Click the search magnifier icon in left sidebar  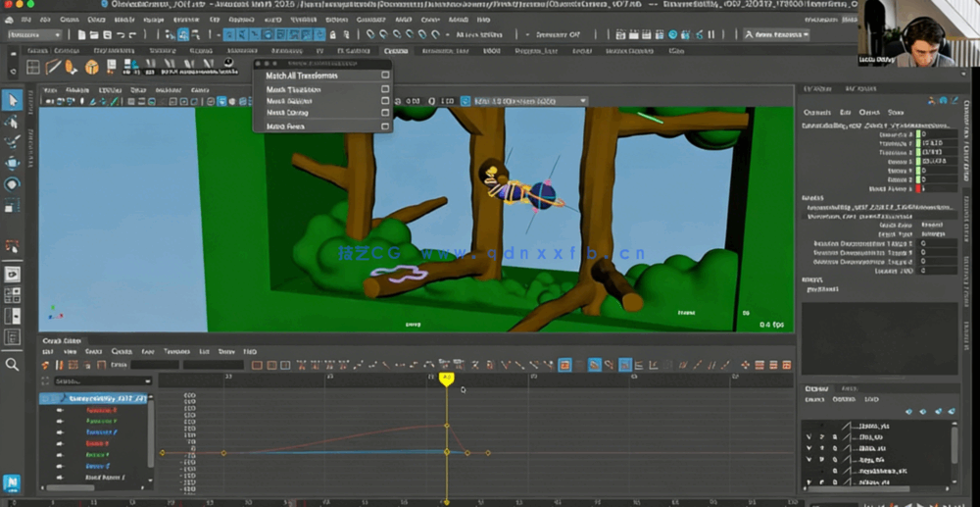pyautogui.click(x=12, y=364)
